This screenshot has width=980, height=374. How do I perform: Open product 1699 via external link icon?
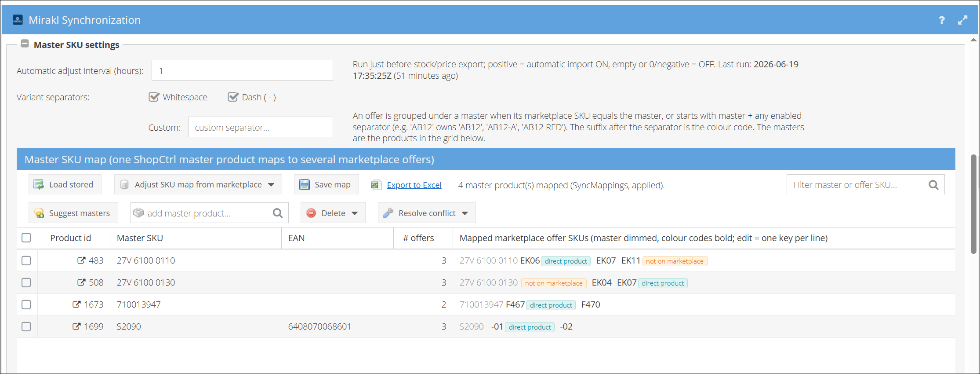(76, 326)
